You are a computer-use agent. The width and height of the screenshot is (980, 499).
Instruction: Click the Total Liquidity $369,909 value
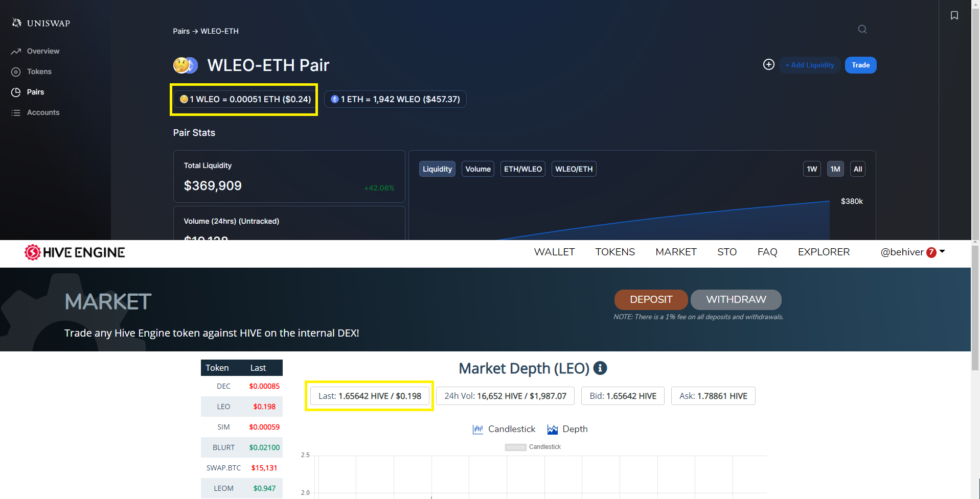[x=213, y=186]
